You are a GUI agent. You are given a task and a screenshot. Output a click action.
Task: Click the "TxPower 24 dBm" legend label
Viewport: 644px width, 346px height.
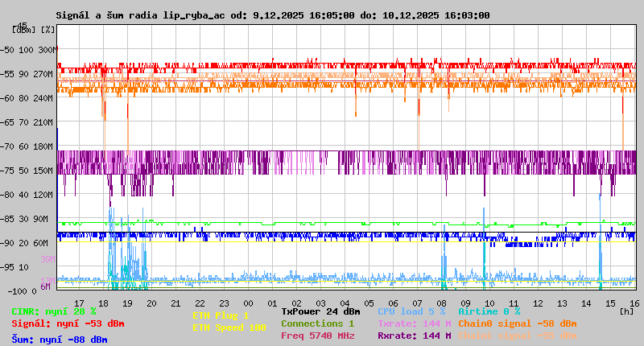320,311
